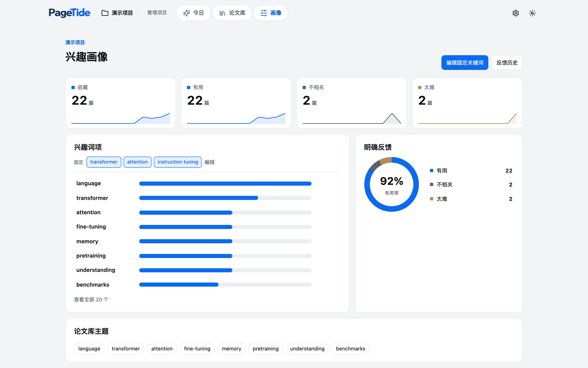The height and width of the screenshot is (368, 588).
Task: Click the memory term label
Action: click(87, 241)
